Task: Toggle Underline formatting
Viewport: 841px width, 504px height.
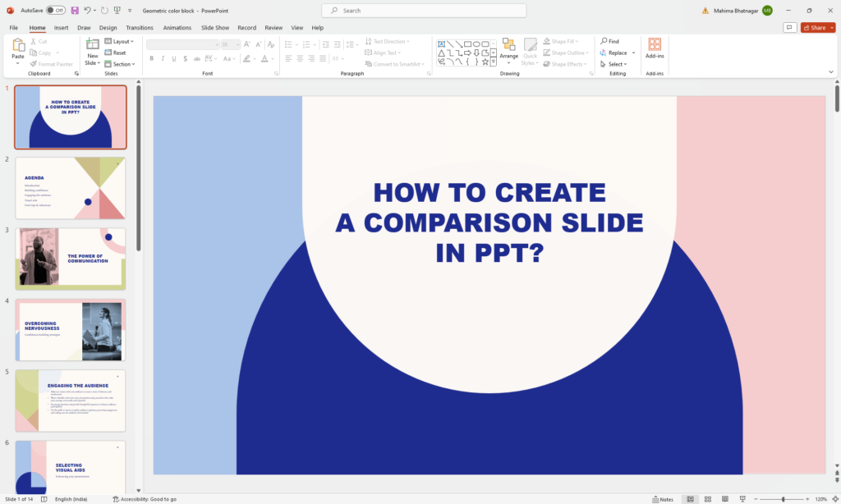Action: (173, 58)
